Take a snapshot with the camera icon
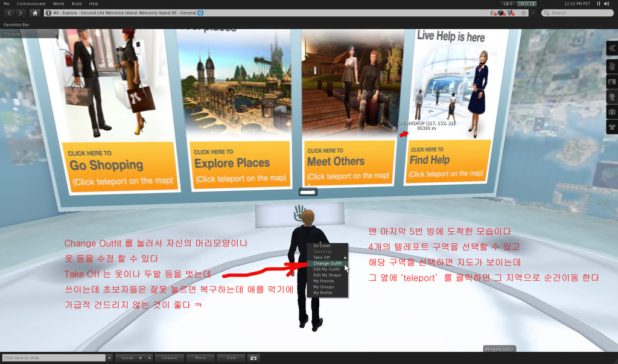The image size is (618, 364). click(253, 358)
